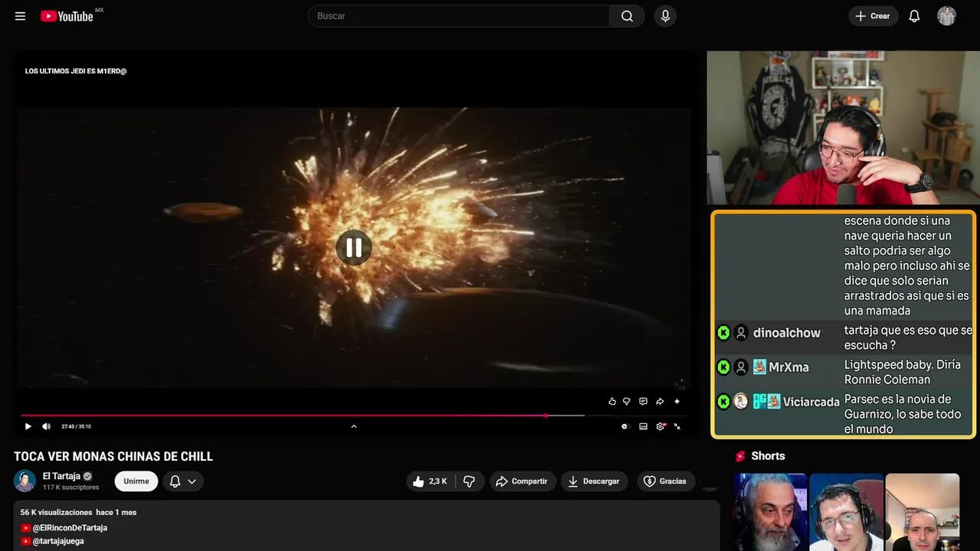Dislike the video below the player

point(469,481)
